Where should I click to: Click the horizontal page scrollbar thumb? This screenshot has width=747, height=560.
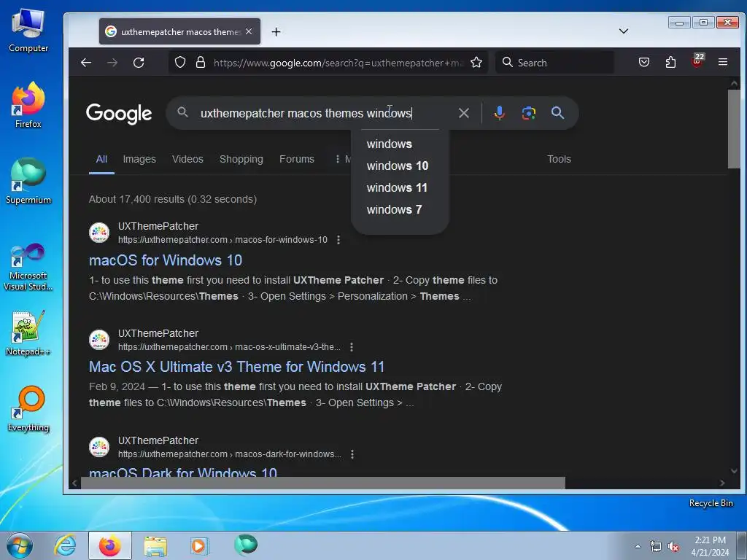(323, 483)
